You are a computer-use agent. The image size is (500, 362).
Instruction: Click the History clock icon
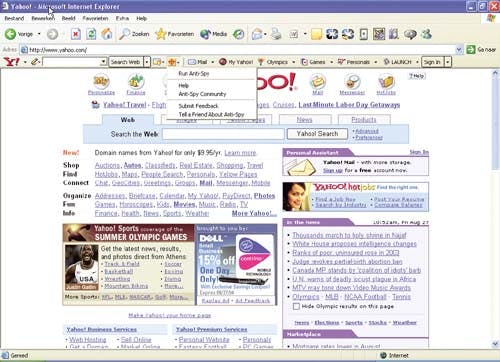click(238, 34)
